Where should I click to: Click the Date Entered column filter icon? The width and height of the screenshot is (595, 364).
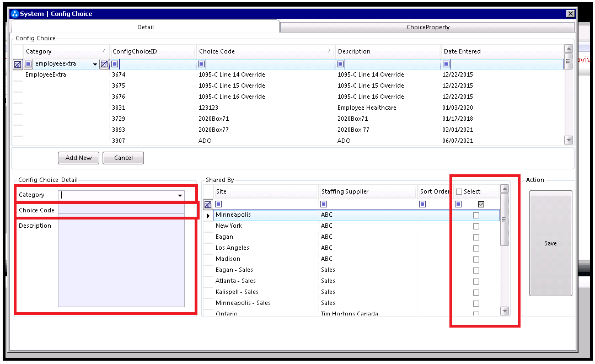click(x=446, y=64)
